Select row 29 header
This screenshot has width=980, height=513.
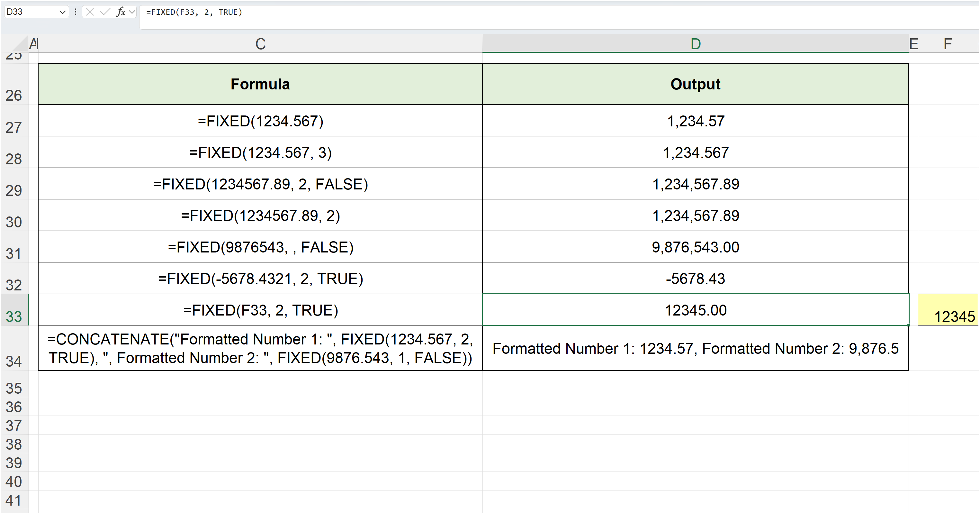[14, 184]
